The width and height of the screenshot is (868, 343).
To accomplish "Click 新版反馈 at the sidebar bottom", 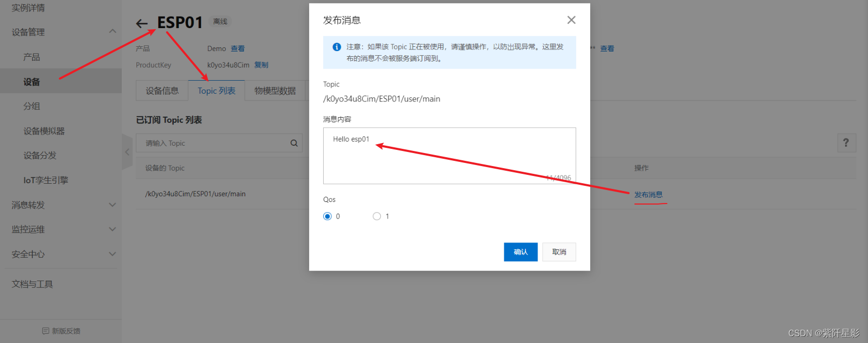I will point(66,331).
